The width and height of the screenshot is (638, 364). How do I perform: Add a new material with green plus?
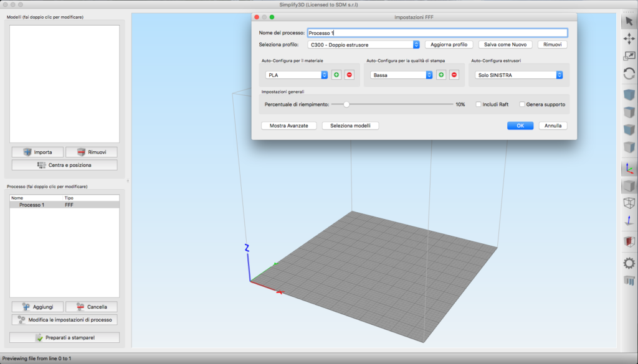336,75
